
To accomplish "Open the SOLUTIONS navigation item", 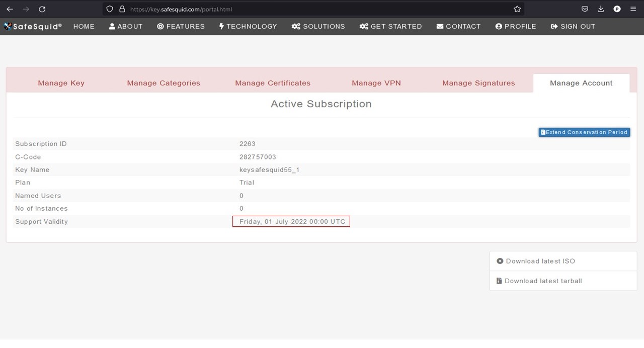I will pyautogui.click(x=318, y=26).
